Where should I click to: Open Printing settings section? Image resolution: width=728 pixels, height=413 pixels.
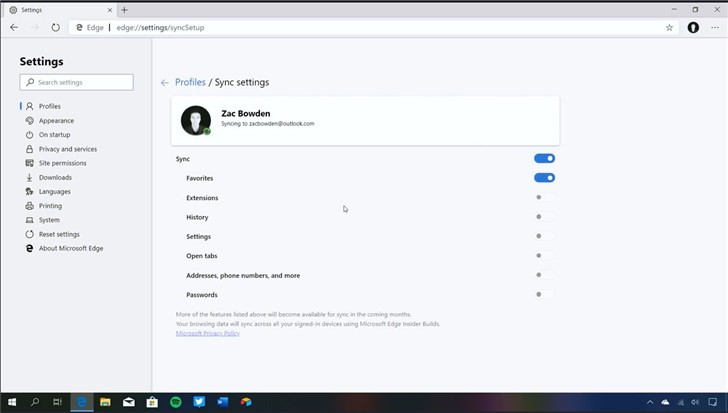tap(44, 206)
